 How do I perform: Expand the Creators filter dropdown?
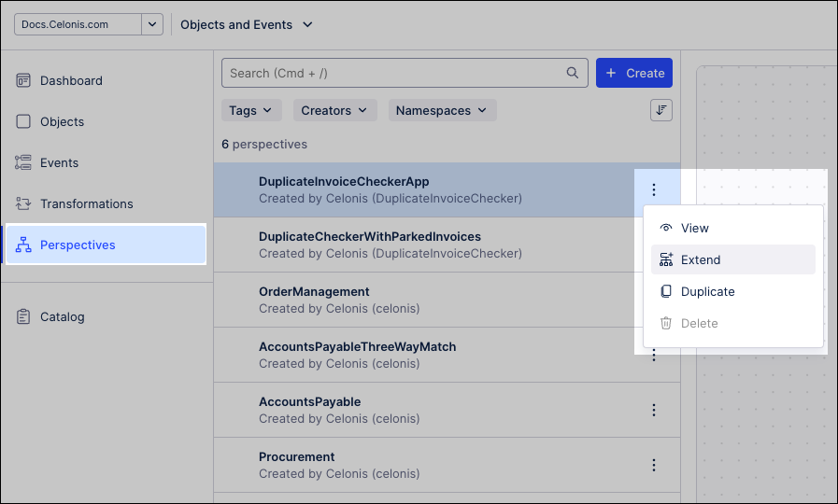coord(334,110)
